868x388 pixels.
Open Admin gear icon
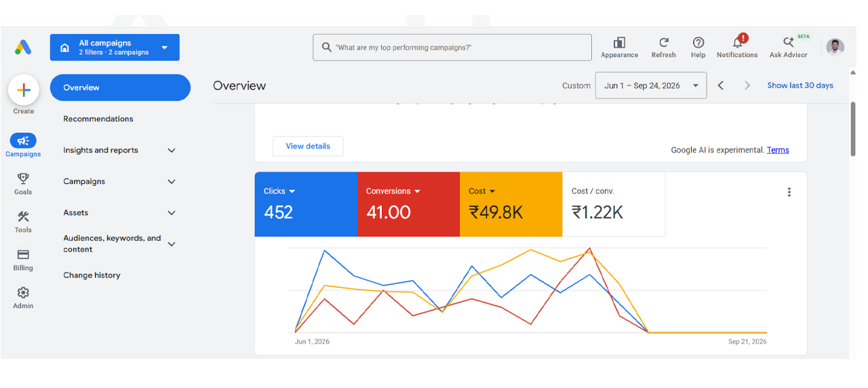pyautogui.click(x=23, y=292)
